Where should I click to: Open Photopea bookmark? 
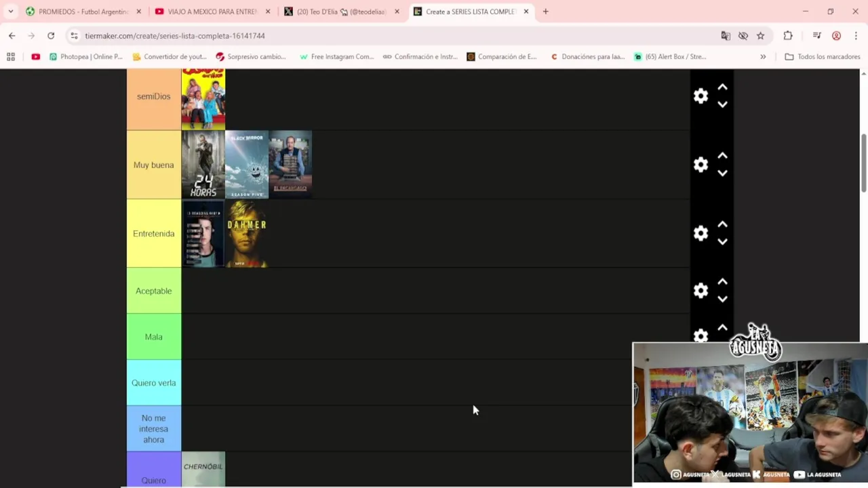(85, 57)
